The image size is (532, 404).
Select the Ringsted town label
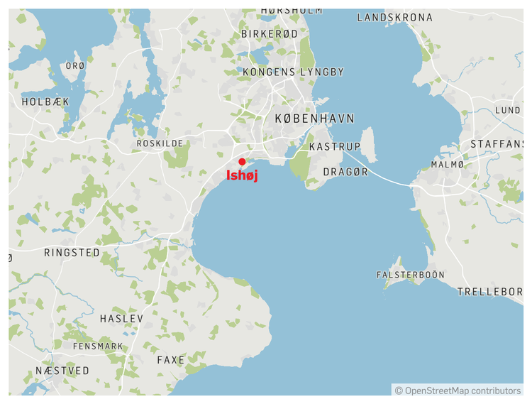pyautogui.click(x=72, y=253)
